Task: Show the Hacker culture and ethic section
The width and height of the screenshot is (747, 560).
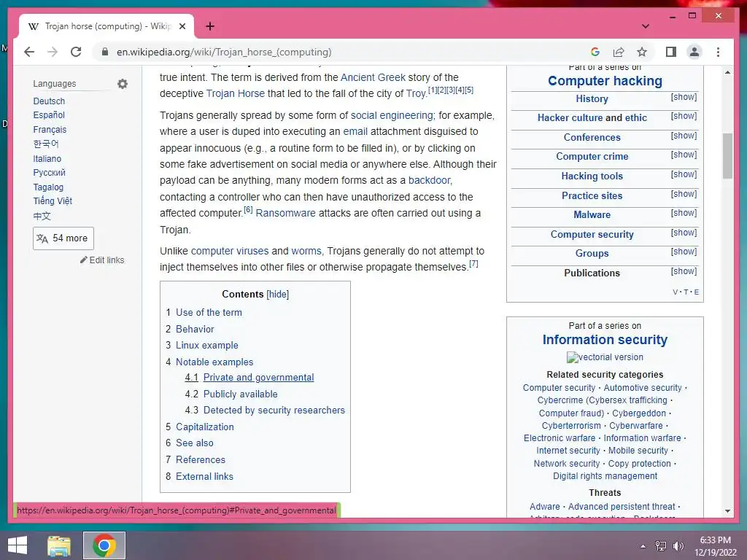Action: (684, 116)
